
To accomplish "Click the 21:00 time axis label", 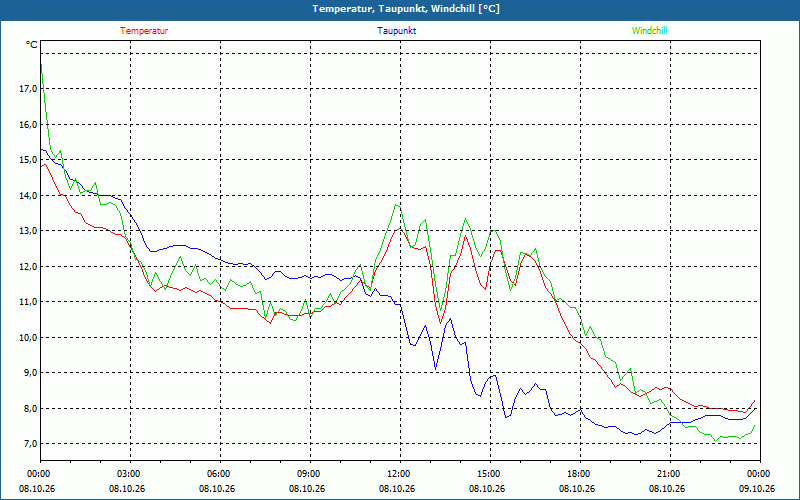I will 668,474.
